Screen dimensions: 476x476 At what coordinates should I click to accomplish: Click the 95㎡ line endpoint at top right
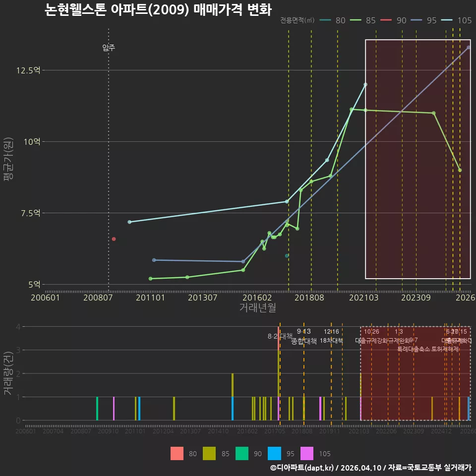pos(469,48)
